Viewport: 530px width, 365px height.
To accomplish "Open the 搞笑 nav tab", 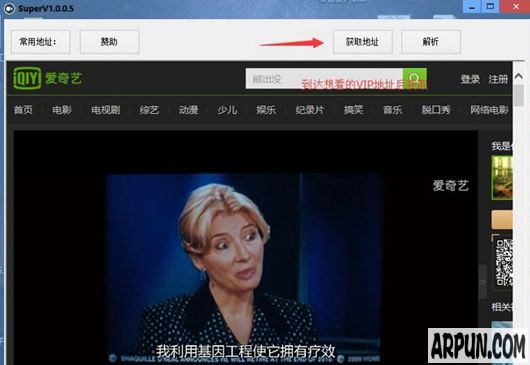I will (354, 110).
